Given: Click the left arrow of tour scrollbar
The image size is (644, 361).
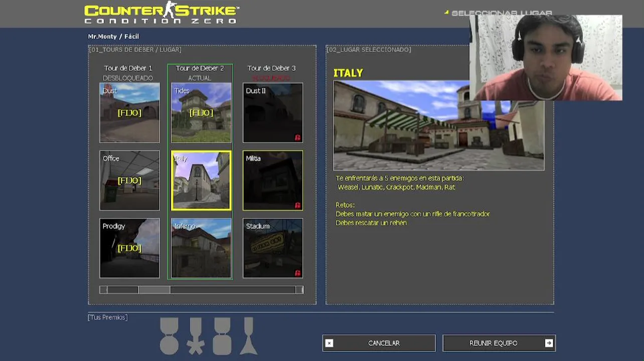Looking at the screenshot, I should coord(103,290).
